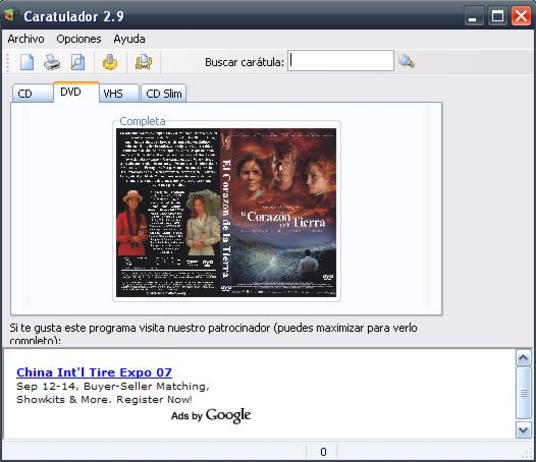Click the Buscar carátula label
Viewport: 536px width, 462px height.
pyautogui.click(x=244, y=62)
